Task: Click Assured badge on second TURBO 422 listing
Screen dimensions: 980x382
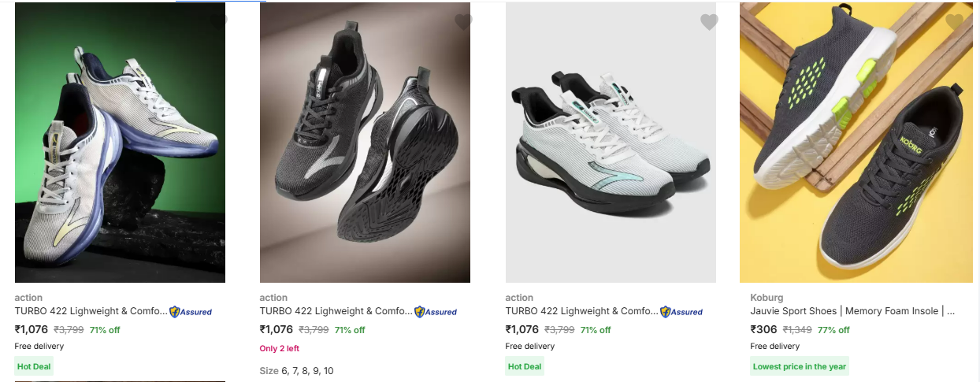Action: tap(436, 312)
